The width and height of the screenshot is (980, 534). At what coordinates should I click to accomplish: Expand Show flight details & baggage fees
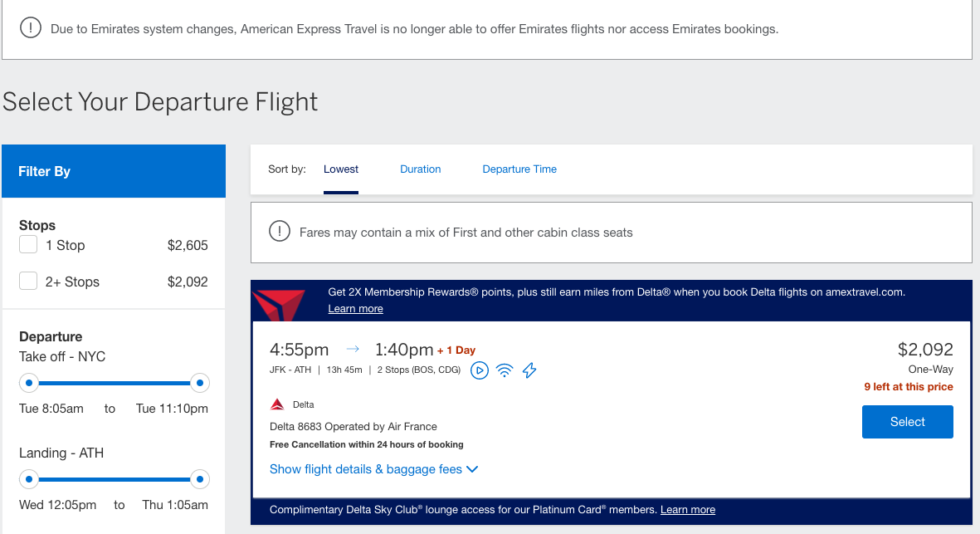366,469
